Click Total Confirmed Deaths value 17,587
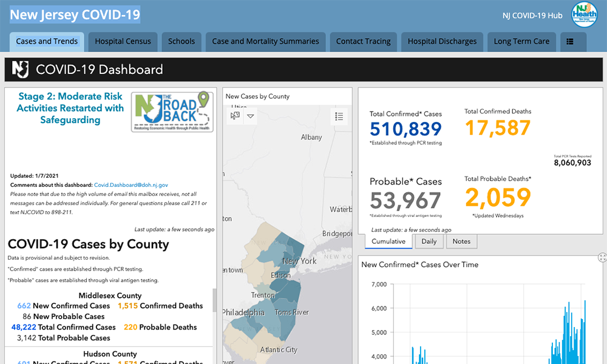The height and width of the screenshot is (364, 607). (498, 127)
